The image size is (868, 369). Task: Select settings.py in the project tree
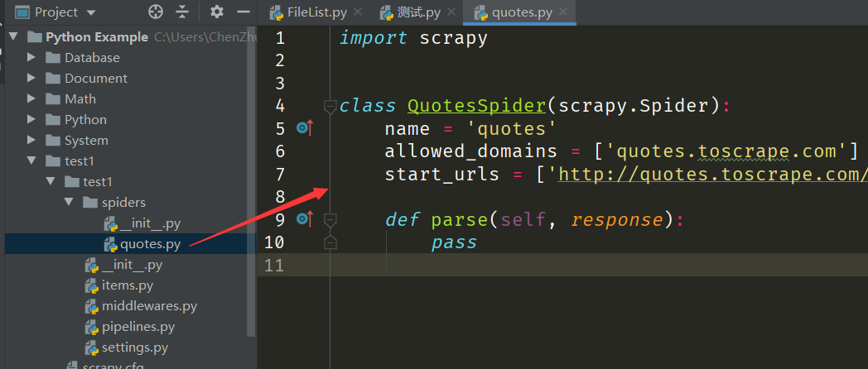pos(134,347)
